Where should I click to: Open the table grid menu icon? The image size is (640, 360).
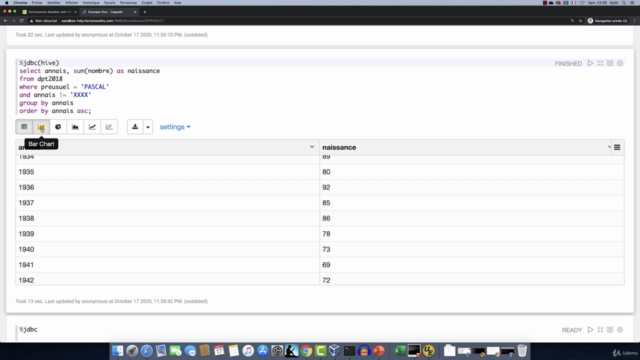(x=617, y=147)
